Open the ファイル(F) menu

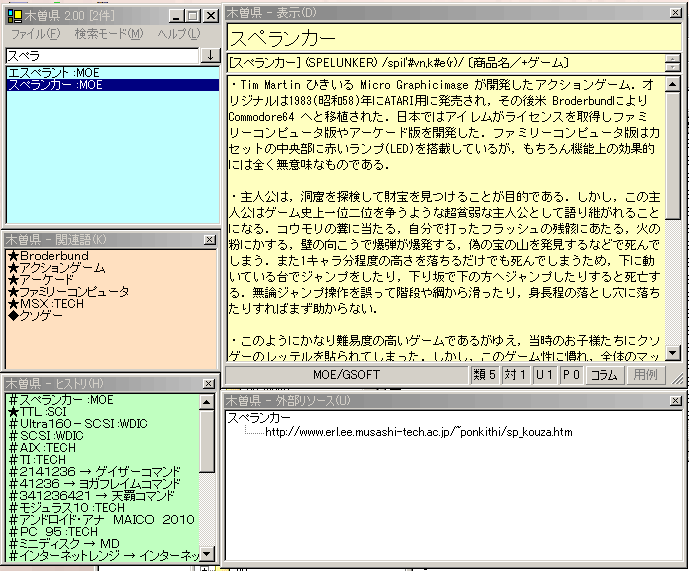click(35, 34)
